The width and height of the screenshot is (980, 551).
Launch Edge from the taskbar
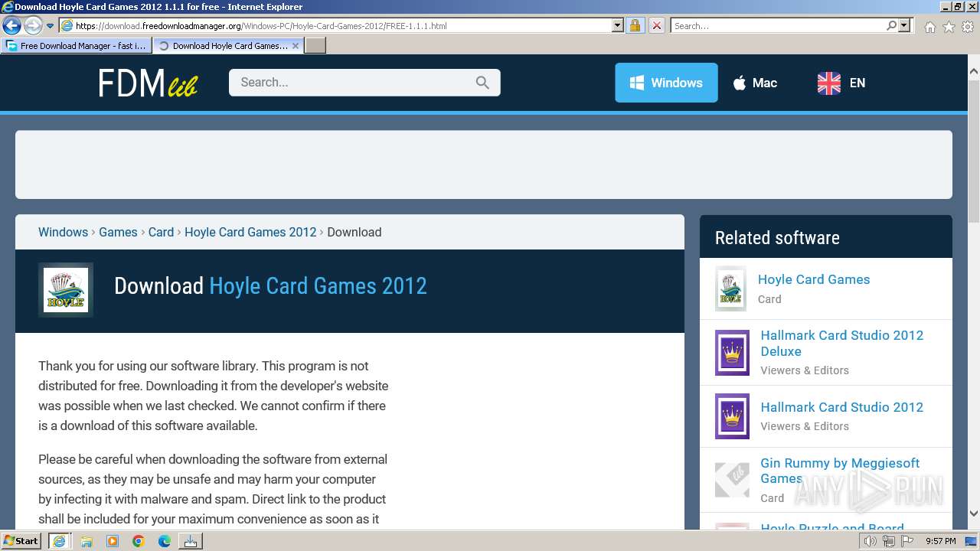tap(165, 541)
